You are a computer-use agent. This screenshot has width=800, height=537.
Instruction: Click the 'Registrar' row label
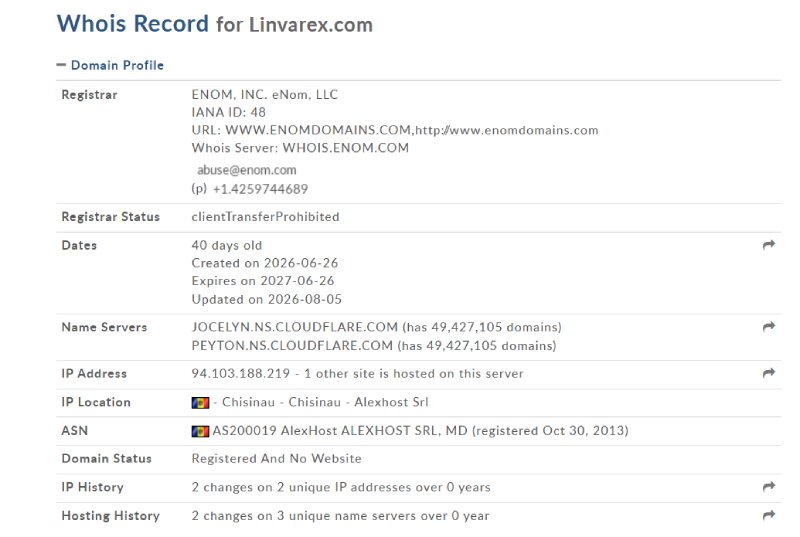point(89,95)
